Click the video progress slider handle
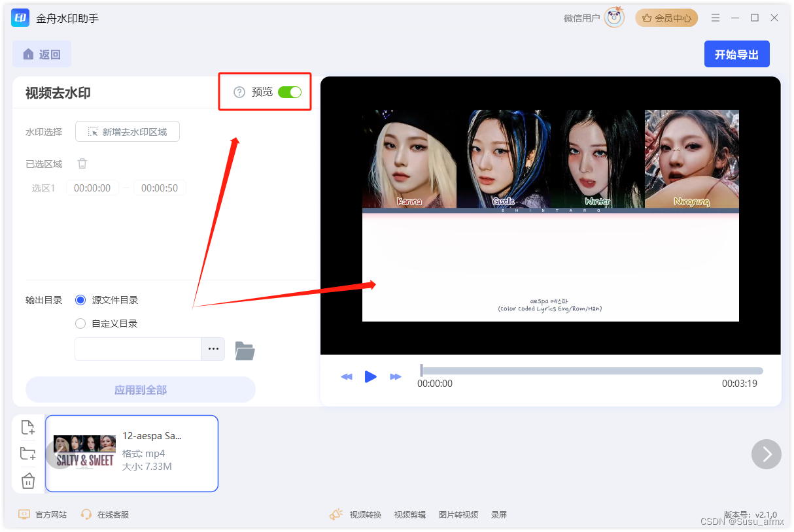Image resolution: width=794 pixels, height=532 pixels. [422, 371]
